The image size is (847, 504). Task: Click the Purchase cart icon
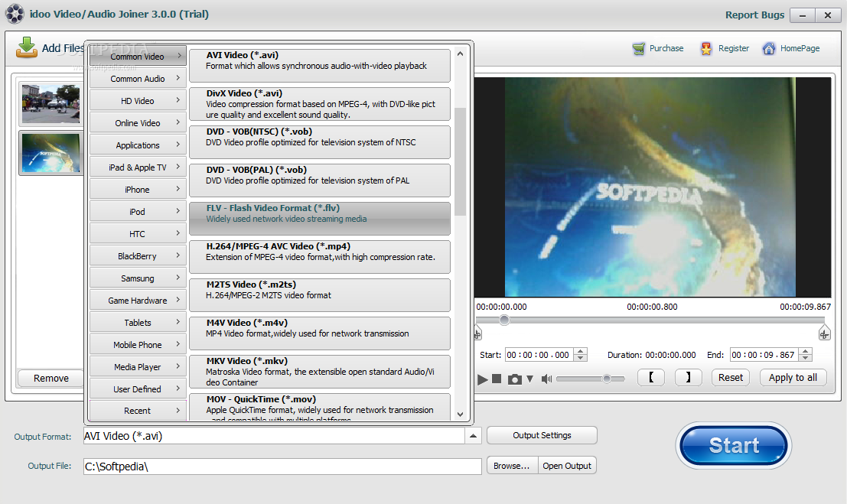coord(638,49)
